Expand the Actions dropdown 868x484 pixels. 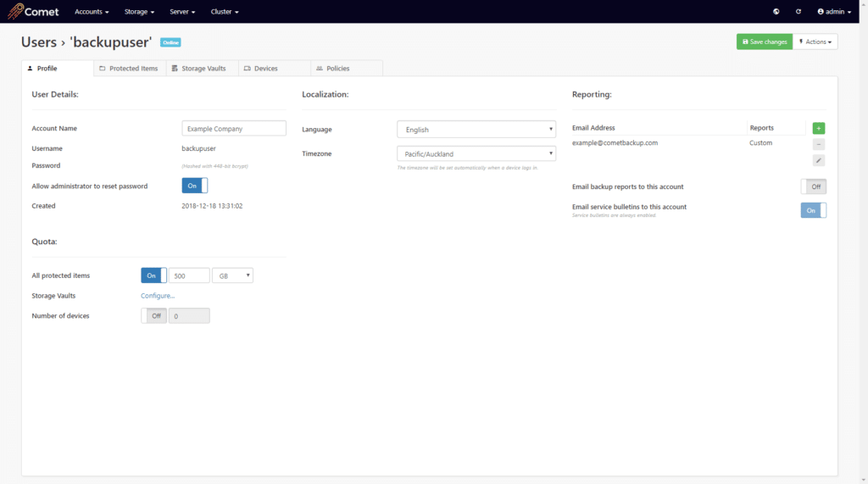pyautogui.click(x=815, y=42)
